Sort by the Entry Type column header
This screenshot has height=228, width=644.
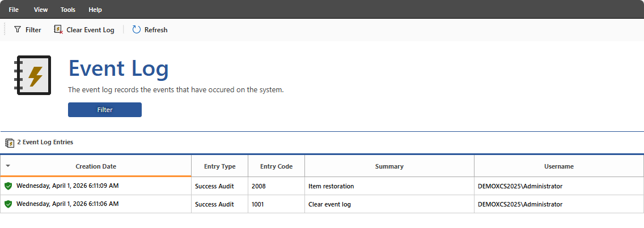click(219, 166)
